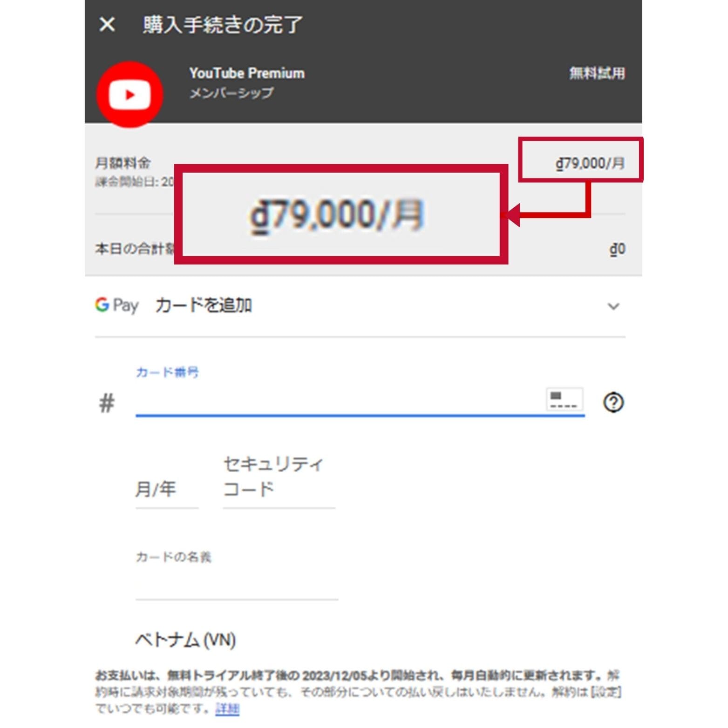728x728 pixels.
Task: Click the カード番号 field label
Action: tap(167, 372)
